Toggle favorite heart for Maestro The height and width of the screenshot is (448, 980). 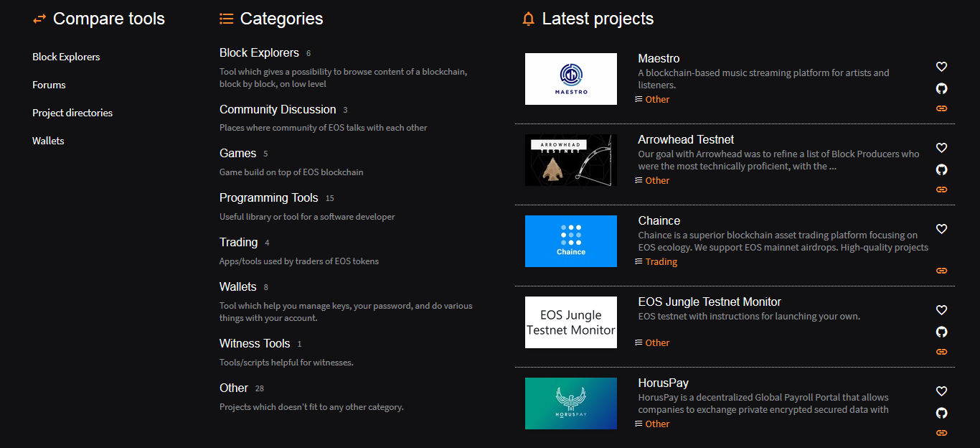[941, 66]
